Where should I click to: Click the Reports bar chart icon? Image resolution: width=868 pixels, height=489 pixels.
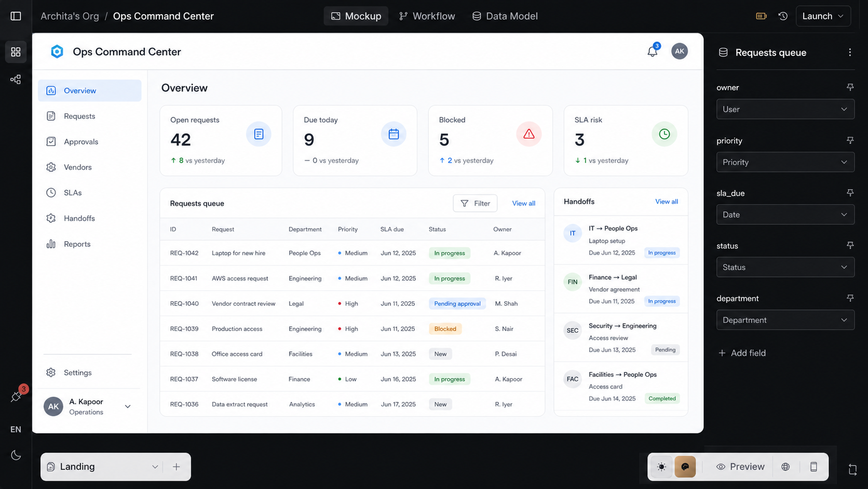point(51,244)
